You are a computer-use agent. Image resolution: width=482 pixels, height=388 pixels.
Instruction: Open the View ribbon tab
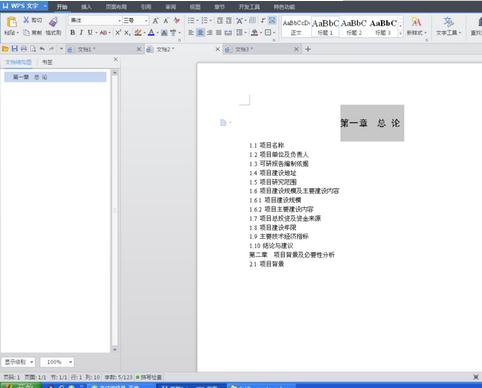(x=195, y=7)
